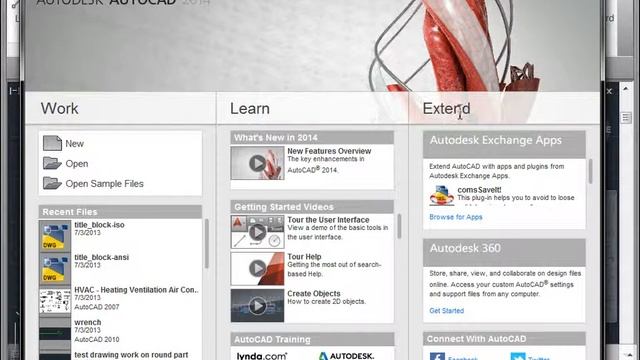Viewport: 640px width, 360px height.
Task: Open the title_block-iso DWG thumbnail
Action: 55,236
